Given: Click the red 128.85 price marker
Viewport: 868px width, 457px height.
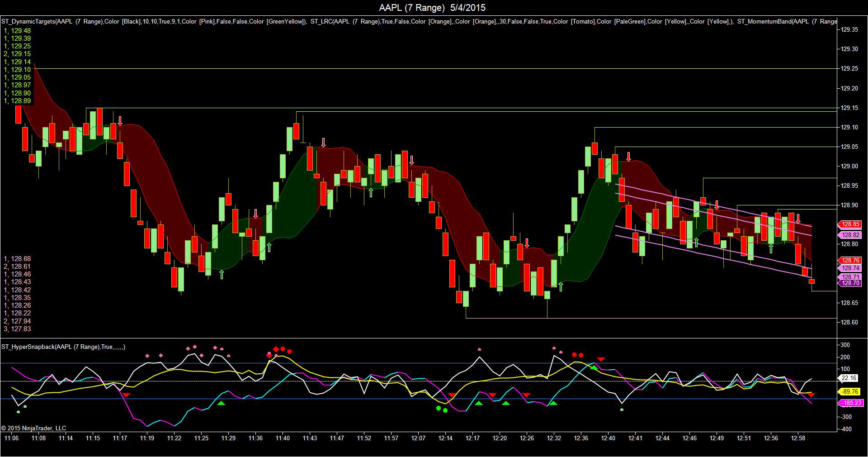Looking at the screenshot, I should (x=850, y=224).
